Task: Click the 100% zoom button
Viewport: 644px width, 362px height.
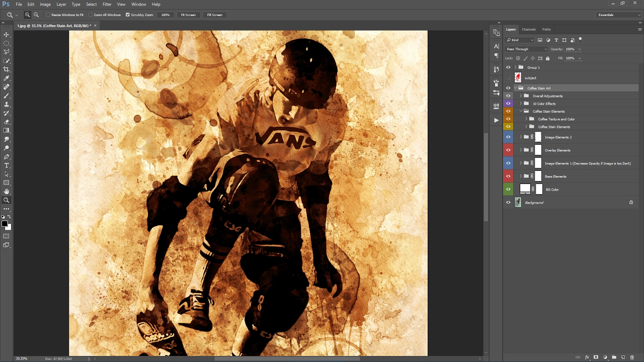Action: point(166,15)
